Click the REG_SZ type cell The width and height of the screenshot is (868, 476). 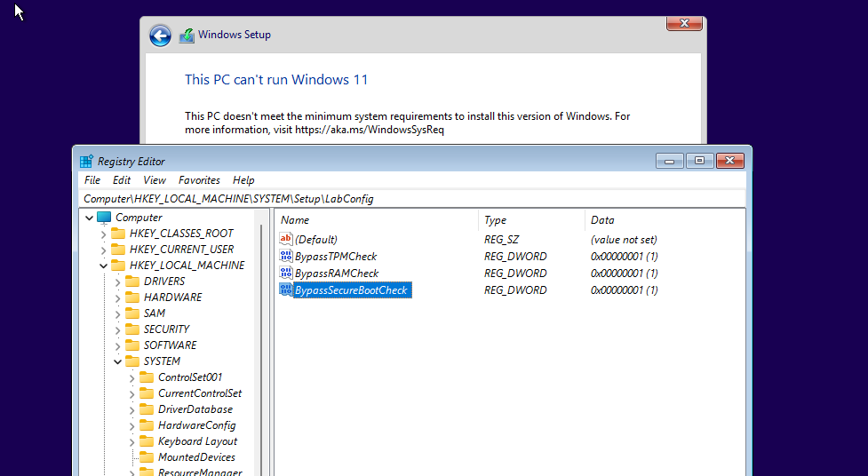502,239
